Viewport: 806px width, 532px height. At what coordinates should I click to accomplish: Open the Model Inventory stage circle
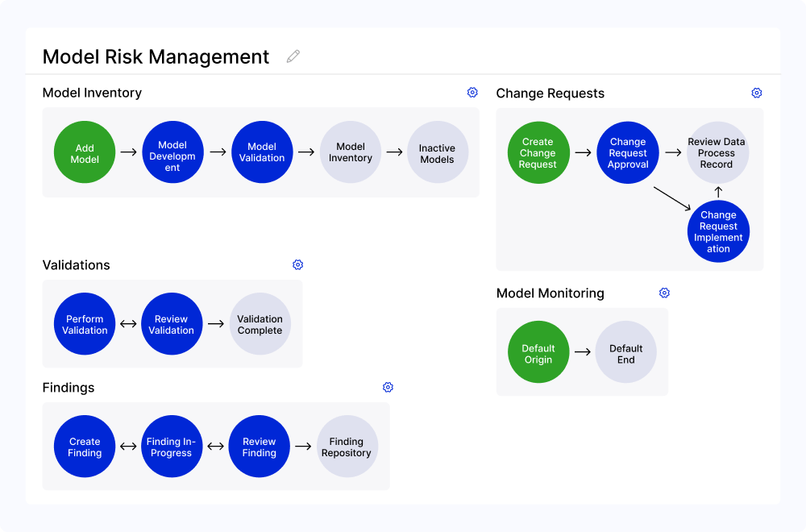[351, 152]
